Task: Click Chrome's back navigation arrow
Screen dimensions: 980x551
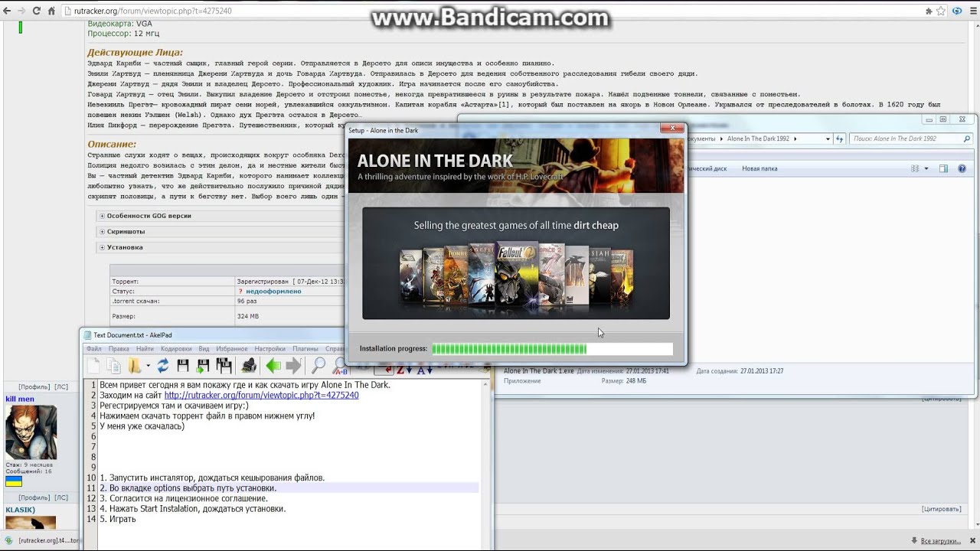Action: point(8,11)
